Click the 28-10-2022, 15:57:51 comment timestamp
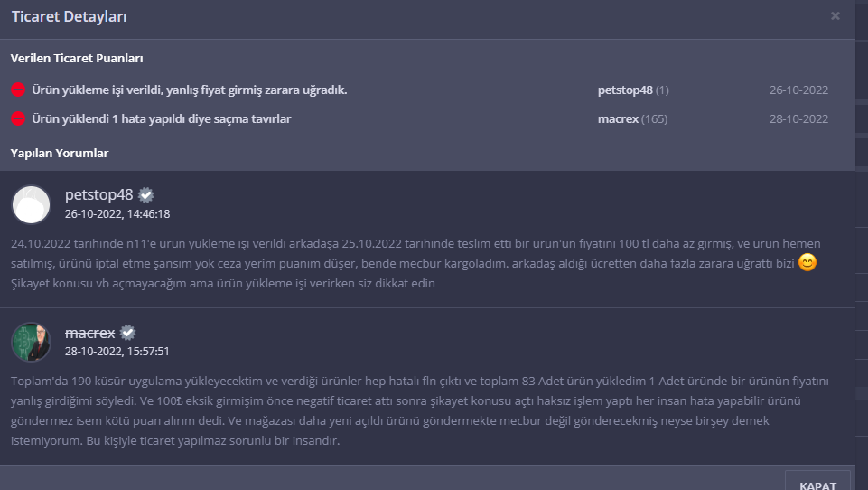Viewport: 868px width, 490px height. [117, 352]
